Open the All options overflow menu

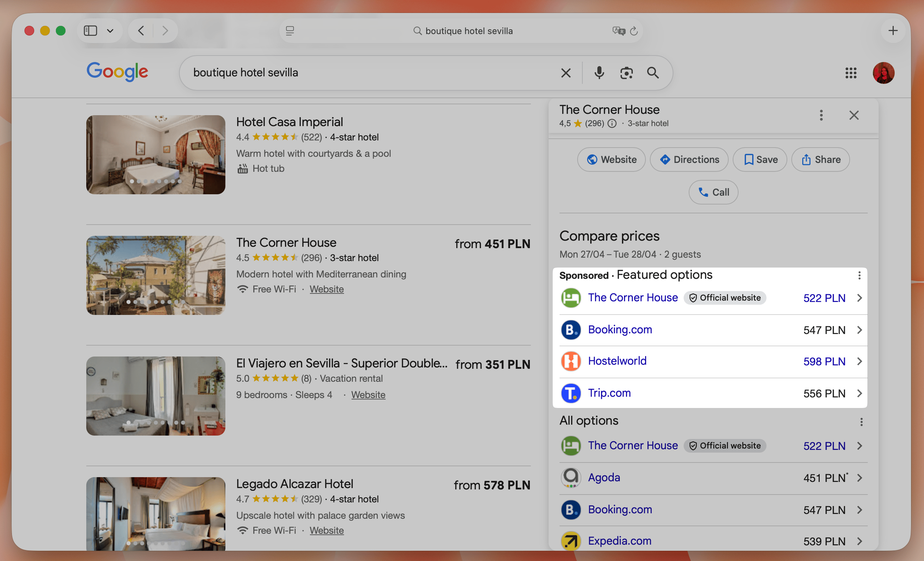pyautogui.click(x=861, y=422)
